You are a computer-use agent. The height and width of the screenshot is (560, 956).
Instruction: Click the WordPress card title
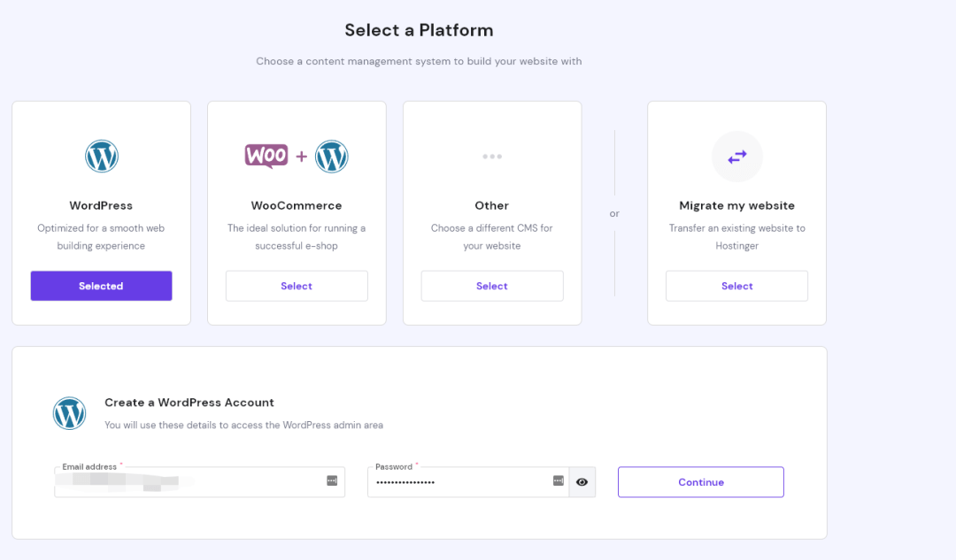click(101, 205)
